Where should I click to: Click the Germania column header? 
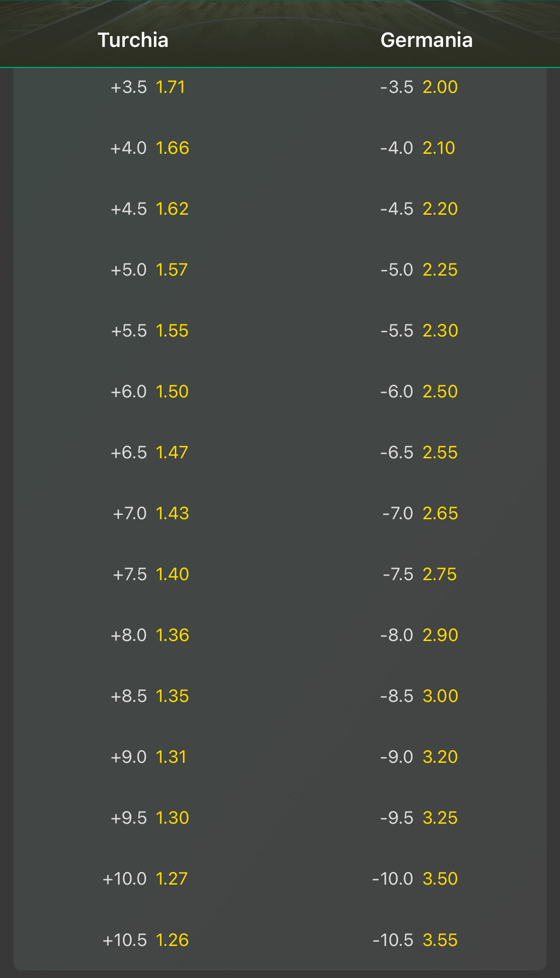427,40
